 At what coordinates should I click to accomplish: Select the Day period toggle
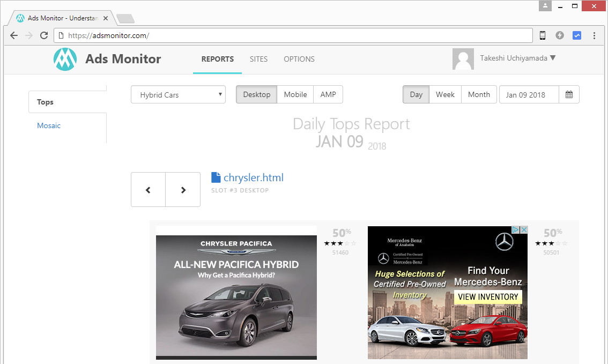[416, 94]
